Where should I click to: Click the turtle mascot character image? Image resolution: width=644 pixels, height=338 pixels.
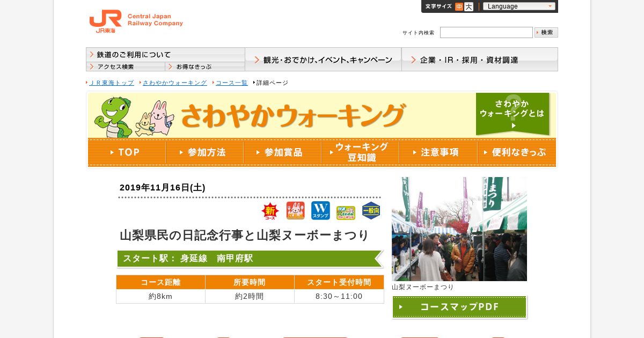tap(113, 117)
